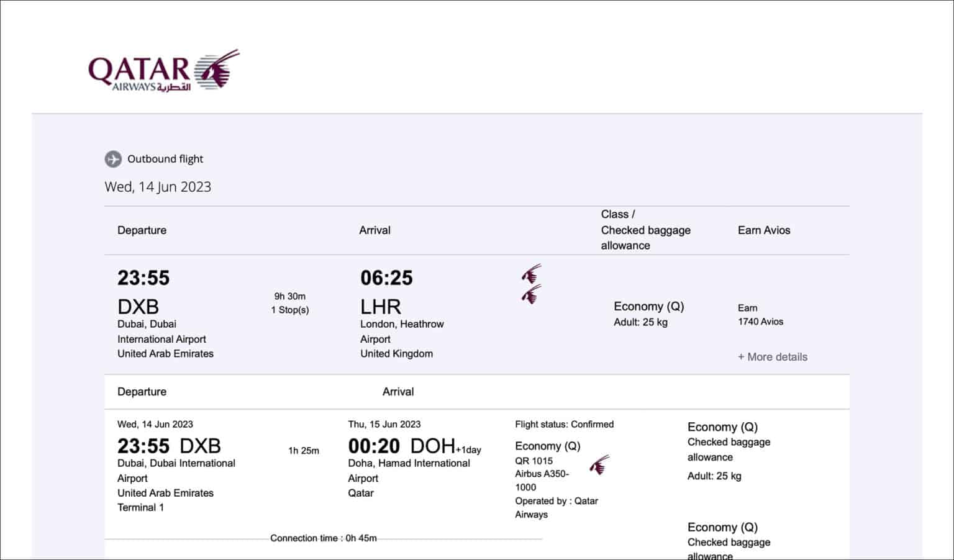Click Flight status: Confirmed
954x560 pixels.
564,424
